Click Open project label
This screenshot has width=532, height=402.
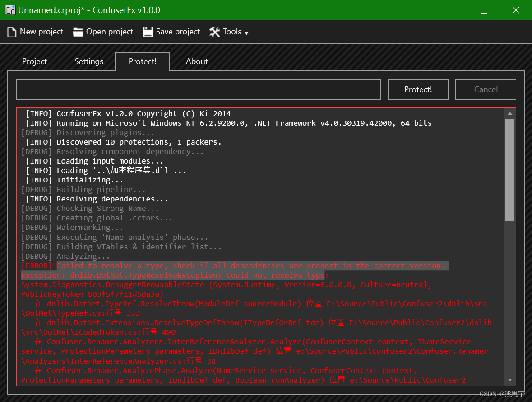tap(110, 32)
